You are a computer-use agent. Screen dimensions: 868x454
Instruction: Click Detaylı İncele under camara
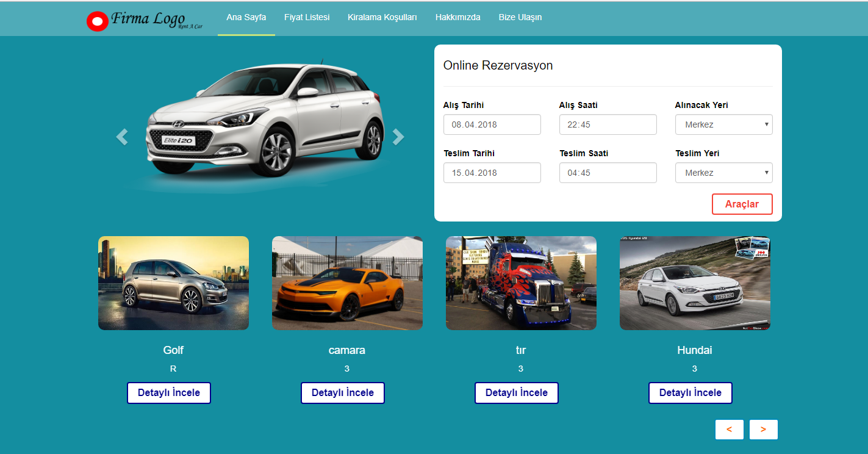click(343, 393)
